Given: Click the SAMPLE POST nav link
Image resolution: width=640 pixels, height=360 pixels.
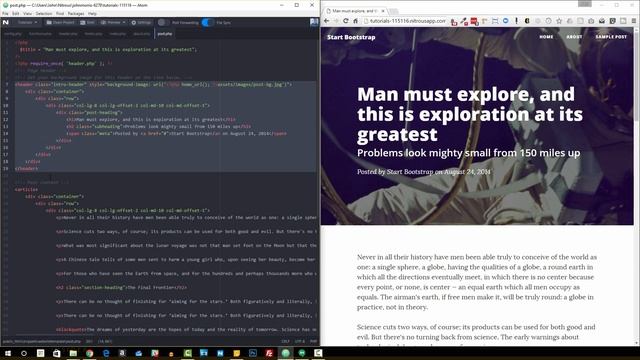Looking at the screenshot, I should (x=611, y=37).
